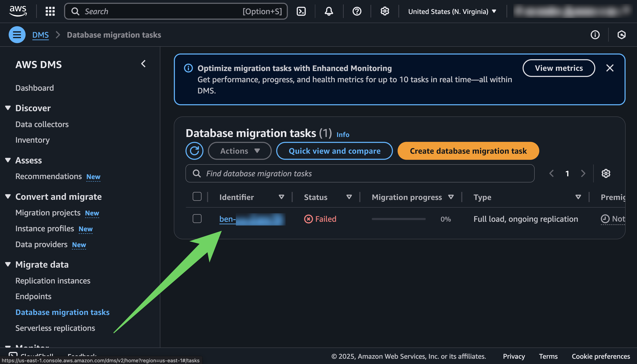
Task: Open the Endpoints page from sidebar
Action: [x=33, y=296]
